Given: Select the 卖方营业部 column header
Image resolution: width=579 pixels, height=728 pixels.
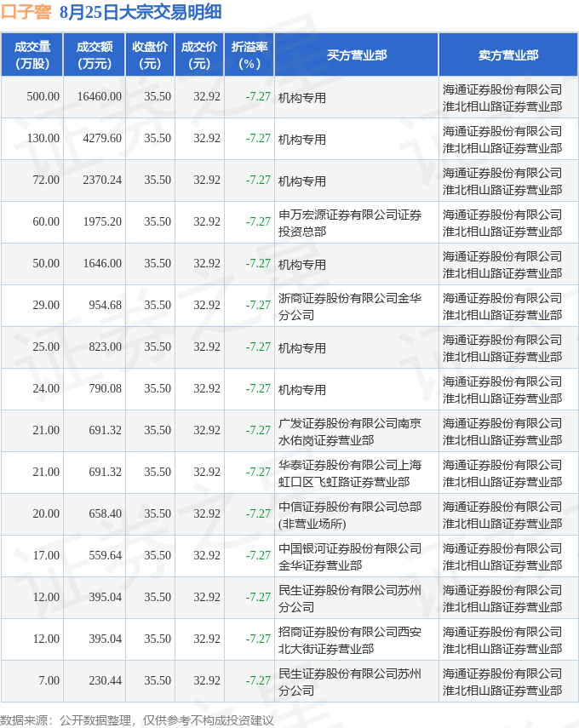Looking at the screenshot, I should click(508, 54).
